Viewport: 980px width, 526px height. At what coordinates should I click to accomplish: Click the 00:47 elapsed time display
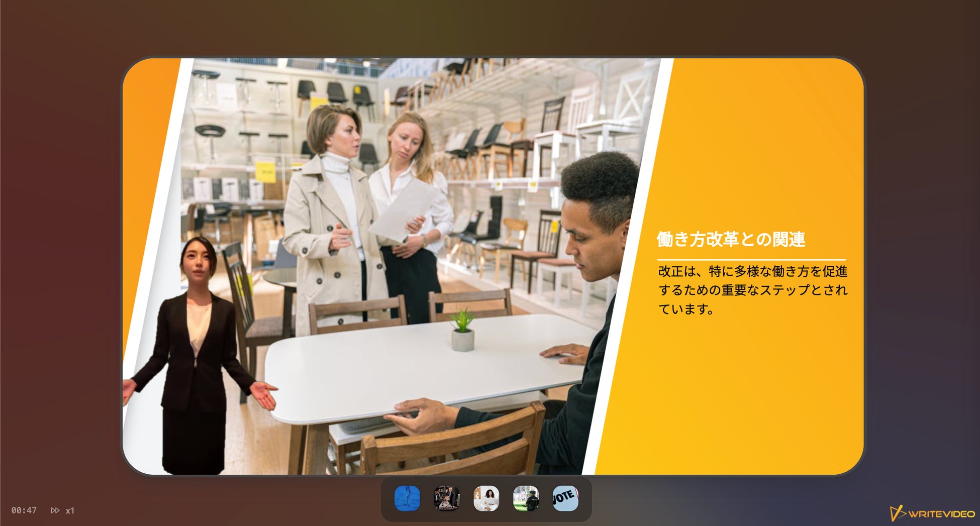pos(24,510)
